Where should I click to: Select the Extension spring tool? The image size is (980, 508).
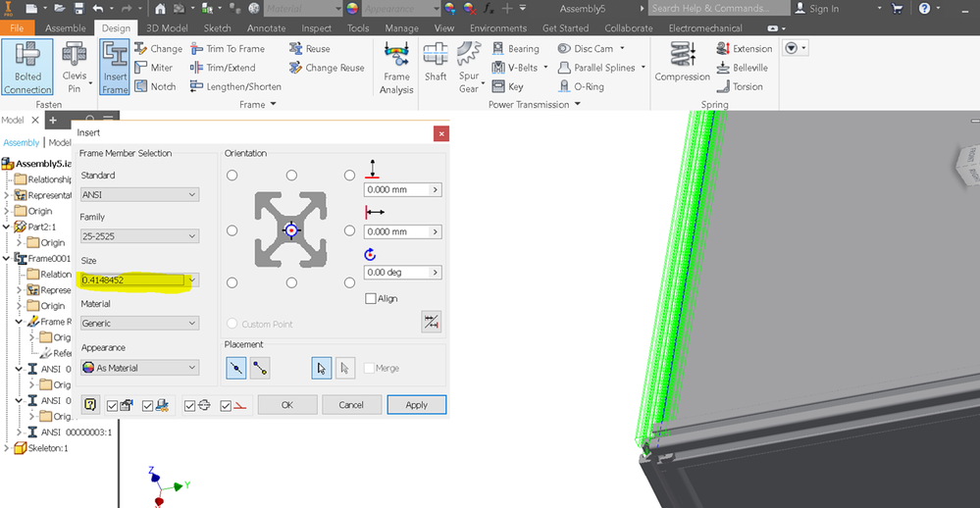pos(745,49)
